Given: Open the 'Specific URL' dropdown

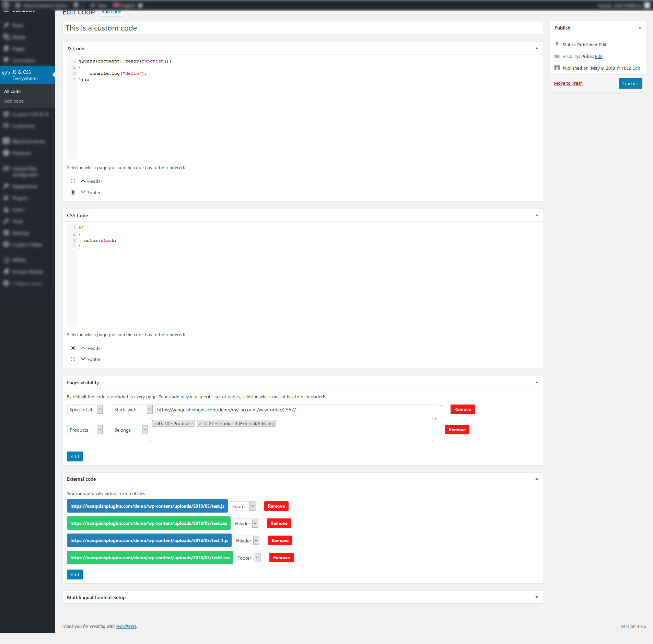Looking at the screenshot, I should 85,409.
